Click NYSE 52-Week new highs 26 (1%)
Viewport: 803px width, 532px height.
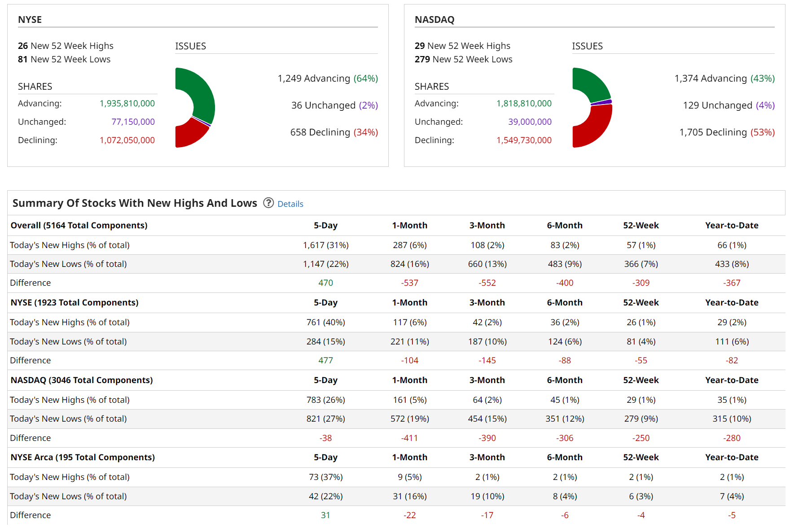tap(641, 323)
